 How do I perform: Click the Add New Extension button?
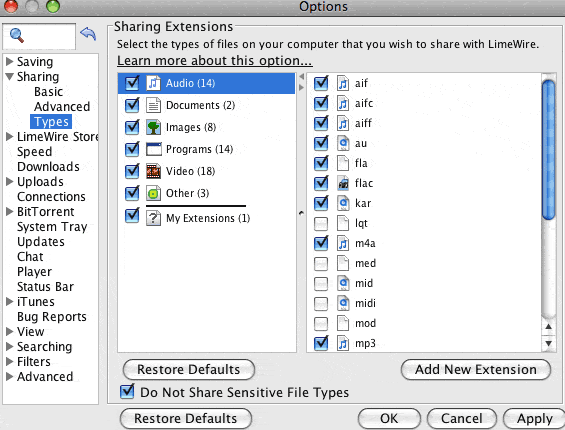[476, 369]
